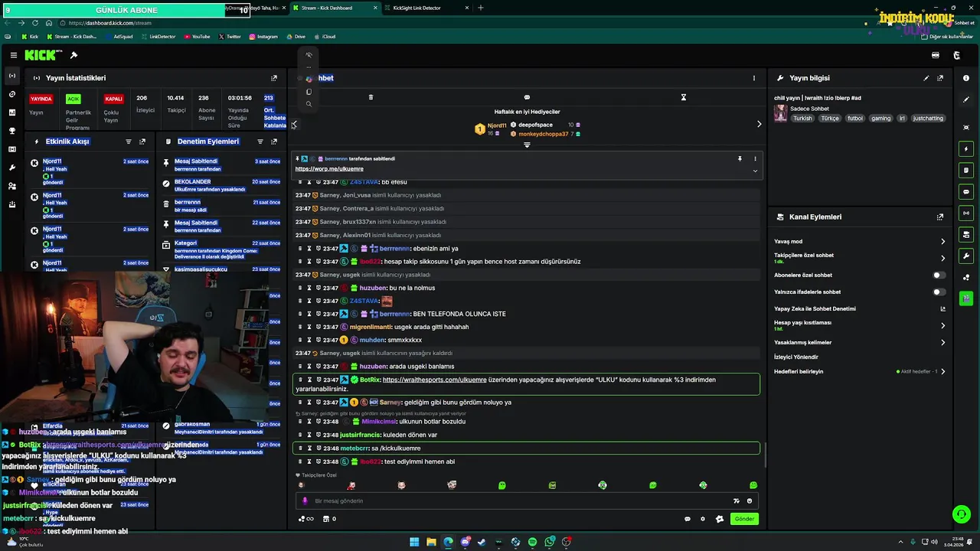The image size is (980, 551).
Task: Open the community users icon in left sidebar
Action: point(11,186)
